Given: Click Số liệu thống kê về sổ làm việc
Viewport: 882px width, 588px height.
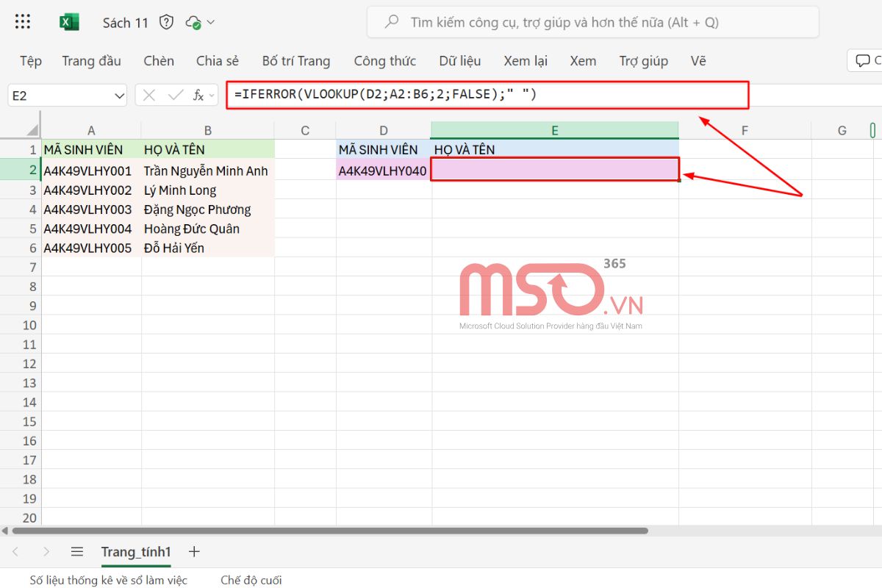Looking at the screenshot, I should pyautogui.click(x=109, y=580).
